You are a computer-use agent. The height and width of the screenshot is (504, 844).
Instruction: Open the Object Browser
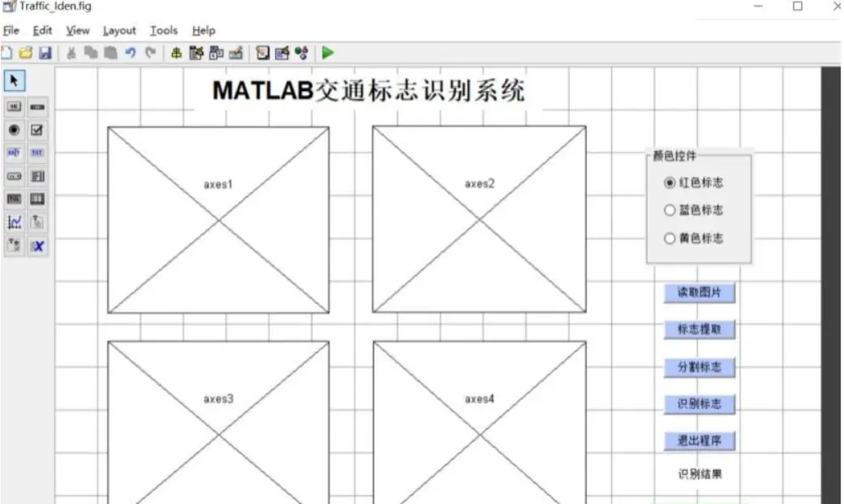301,53
